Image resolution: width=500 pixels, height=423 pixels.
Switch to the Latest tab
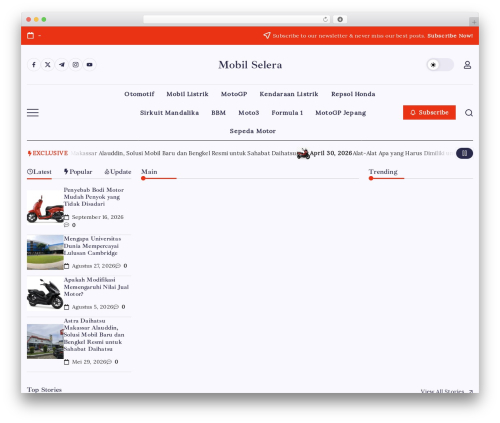[39, 172]
